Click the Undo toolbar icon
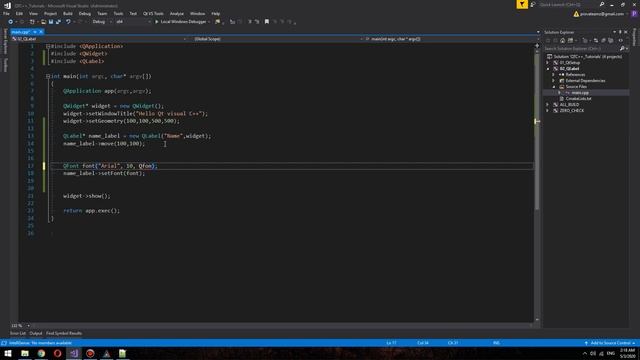Image resolution: width=640 pixels, height=360 pixels. point(68,22)
